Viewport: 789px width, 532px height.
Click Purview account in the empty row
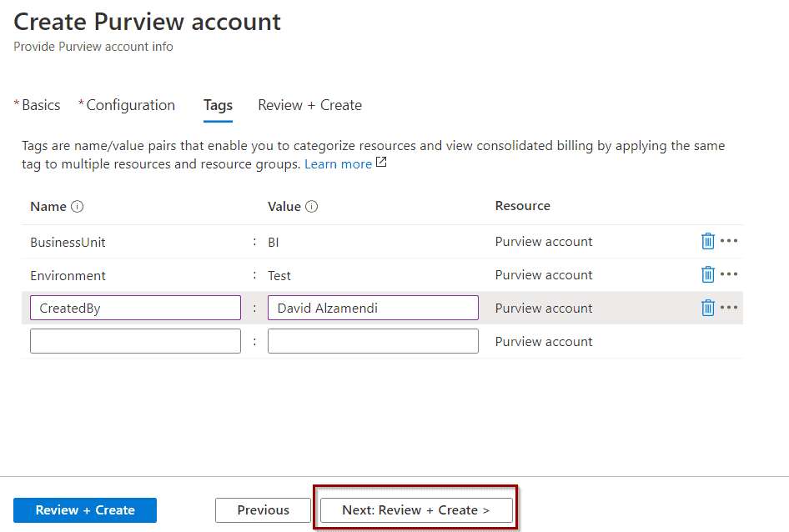click(544, 341)
